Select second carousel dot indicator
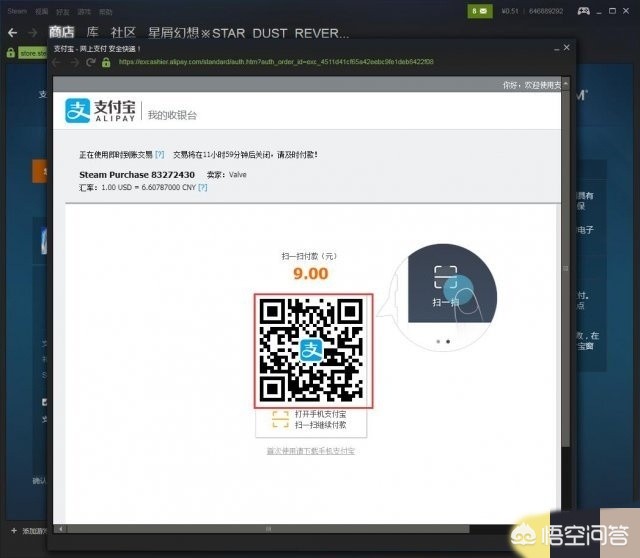This screenshot has height=558, width=640. [x=448, y=341]
